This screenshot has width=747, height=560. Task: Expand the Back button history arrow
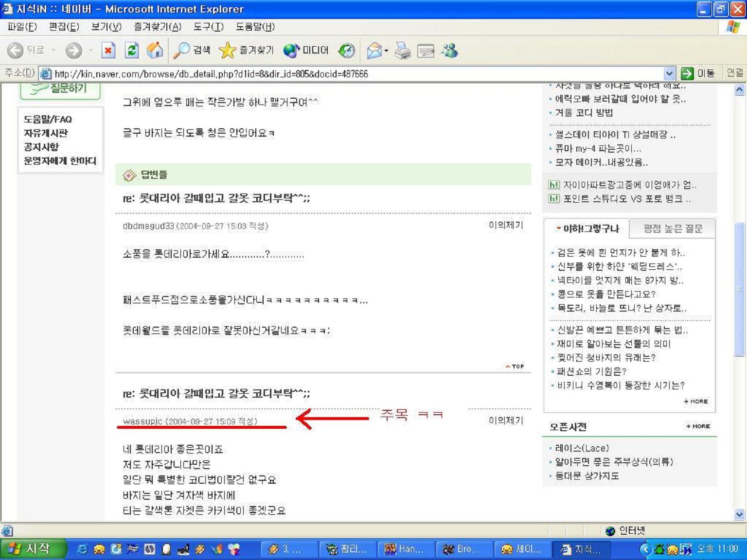coord(53,50)
